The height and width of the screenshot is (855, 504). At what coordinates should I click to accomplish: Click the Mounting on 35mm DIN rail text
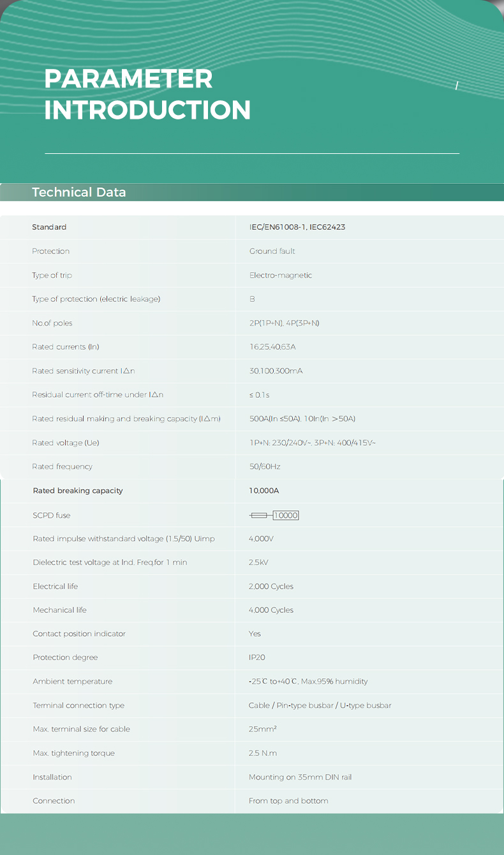(300, 777)
